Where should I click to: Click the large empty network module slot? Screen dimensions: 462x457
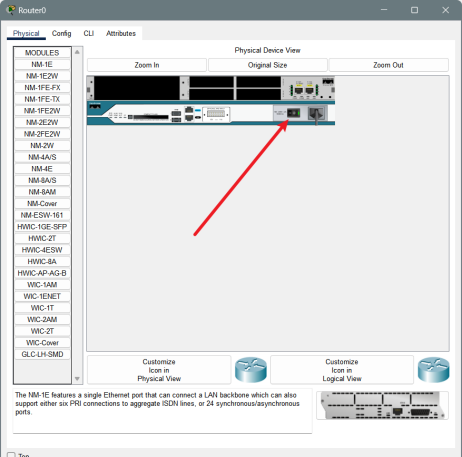[x=137, y=88]
